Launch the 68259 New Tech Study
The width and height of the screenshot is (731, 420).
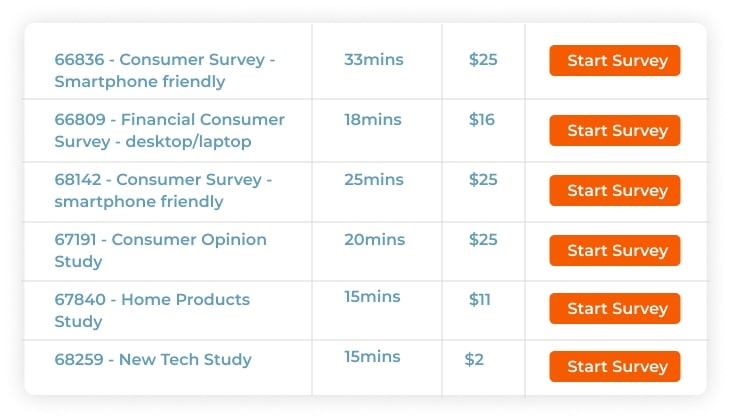[614, 367]
